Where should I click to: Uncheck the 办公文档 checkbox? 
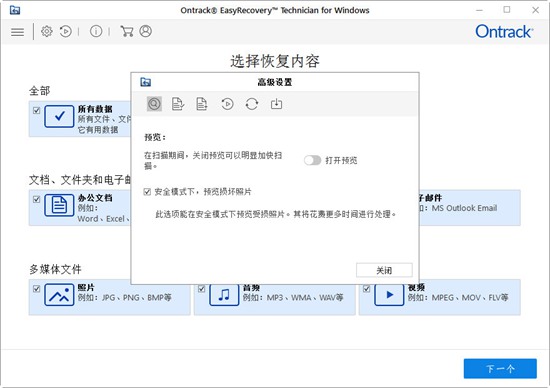pos(36,199)
